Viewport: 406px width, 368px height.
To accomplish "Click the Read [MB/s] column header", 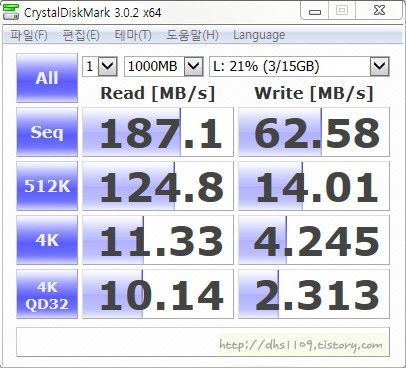I will (x=158, y=93).
